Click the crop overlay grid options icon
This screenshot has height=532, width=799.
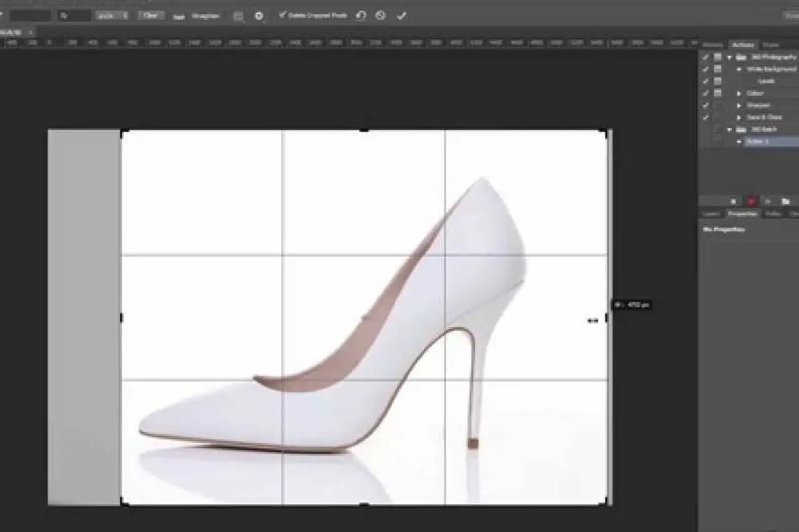click(238, 16)
